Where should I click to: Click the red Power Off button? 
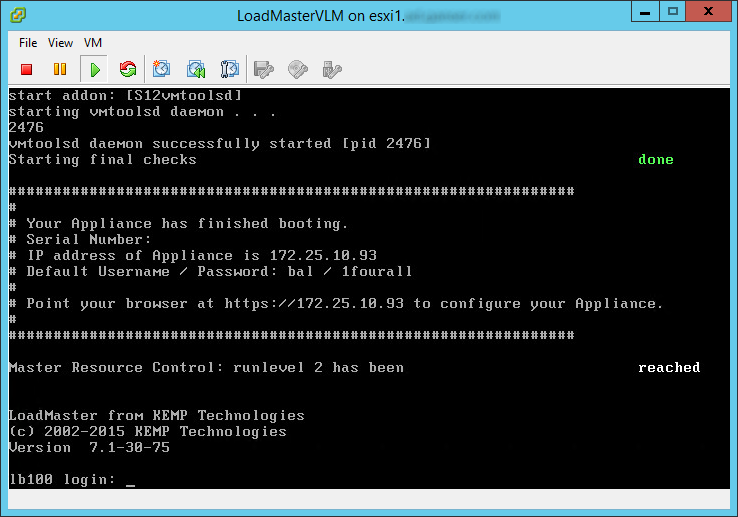[27, 70]
